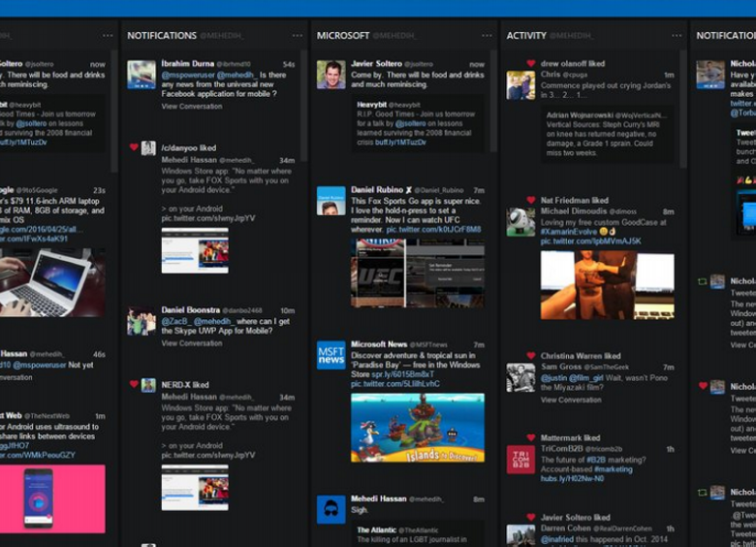This screenshot has height=547, width=756.
Task: Open options menu for Microsoft column
Action: pyautogui.click(x=487, y=36)
